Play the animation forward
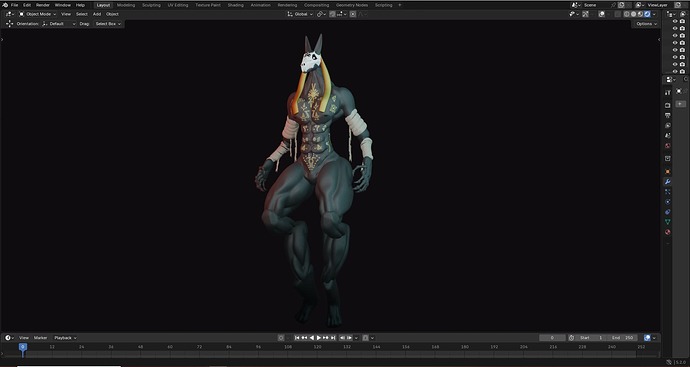The image size is (690, 367). click(x=319, y=338)
